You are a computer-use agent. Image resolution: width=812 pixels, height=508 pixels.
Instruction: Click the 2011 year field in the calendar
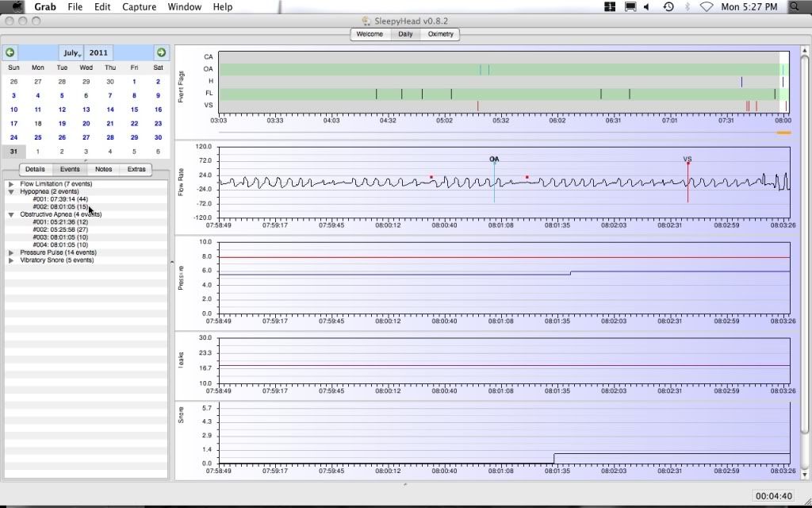pyautogui.click(x=98, y=53)
